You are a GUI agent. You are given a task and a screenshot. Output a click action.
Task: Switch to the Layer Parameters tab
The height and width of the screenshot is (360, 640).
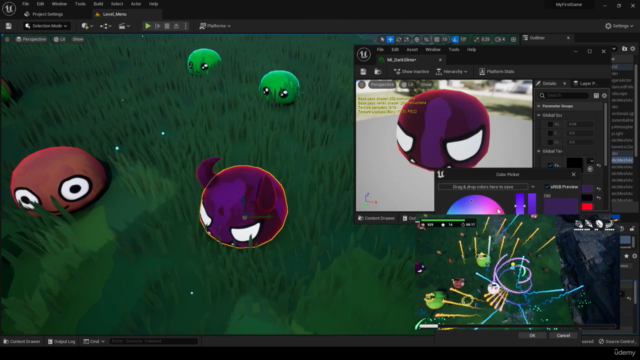(x=585, y=83)
